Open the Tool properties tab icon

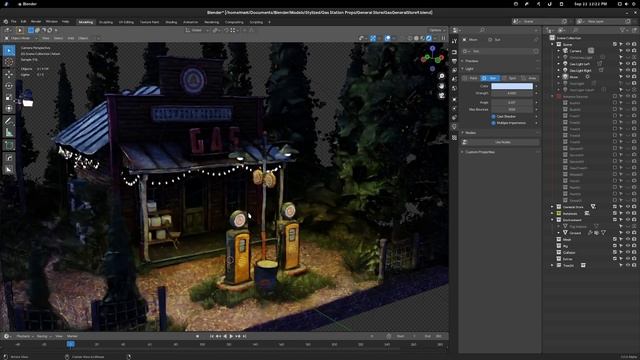[x=454, y=41]
